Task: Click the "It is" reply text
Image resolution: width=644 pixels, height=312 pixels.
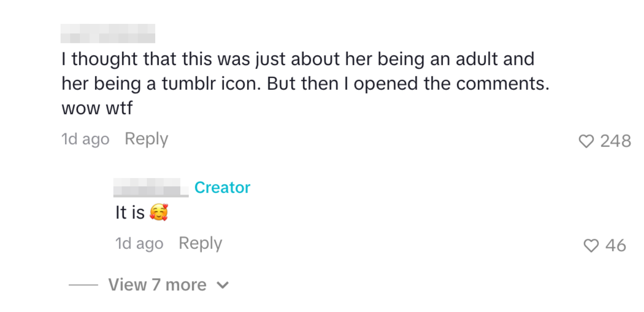Action: coord(130,212)
